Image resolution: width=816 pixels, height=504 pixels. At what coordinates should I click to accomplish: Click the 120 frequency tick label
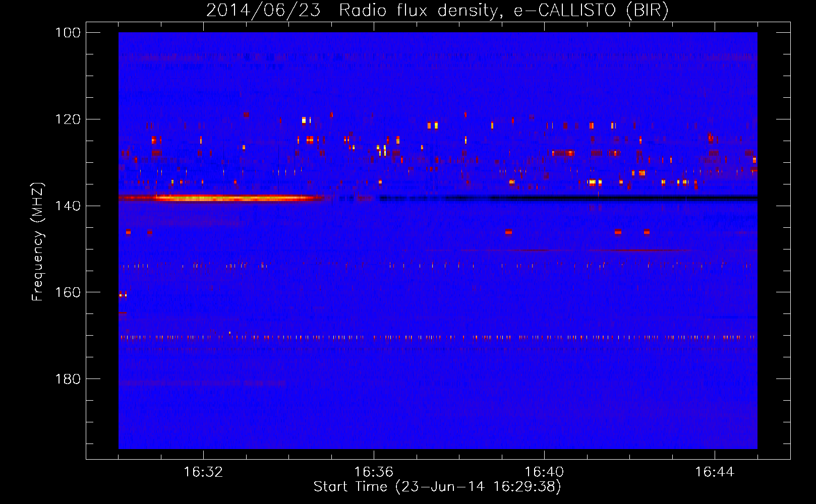68,119
